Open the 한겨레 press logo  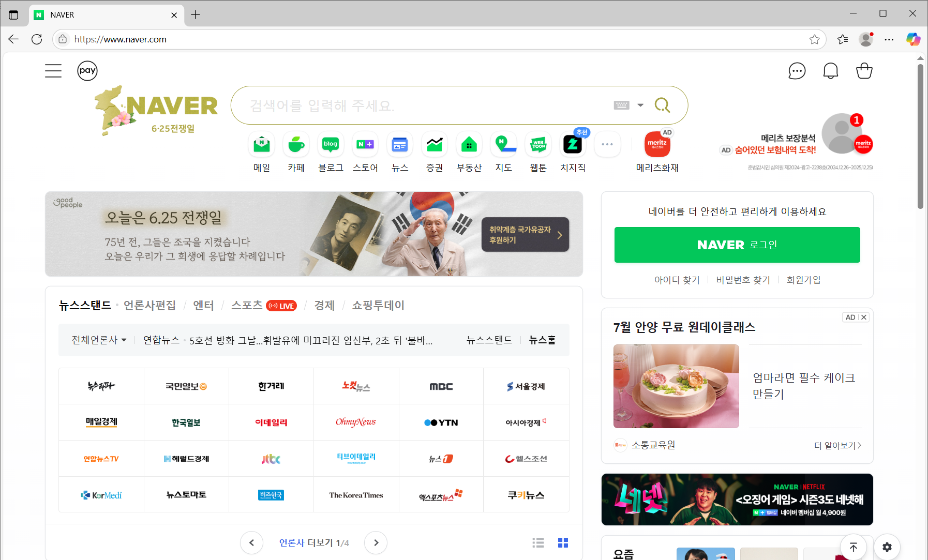pyautogui.click(x=271, y=386)
